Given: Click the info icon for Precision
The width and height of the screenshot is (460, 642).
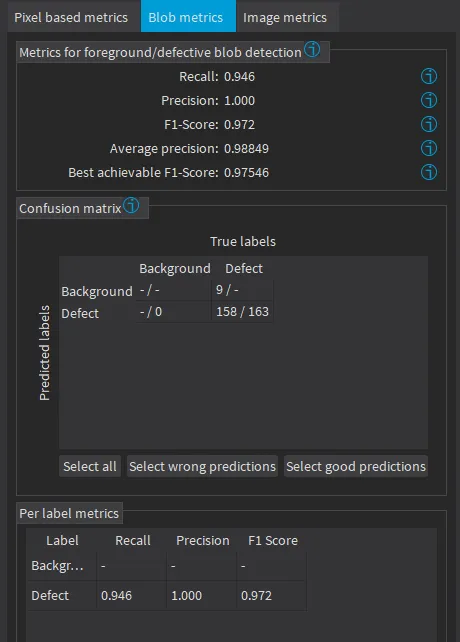Looking at the screenshot, I should pos(429,100).
